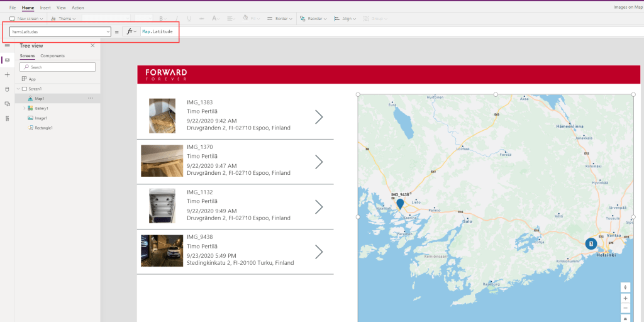
Task: Collapse the Screen1 tree node
Action: (x=18, y=89)
